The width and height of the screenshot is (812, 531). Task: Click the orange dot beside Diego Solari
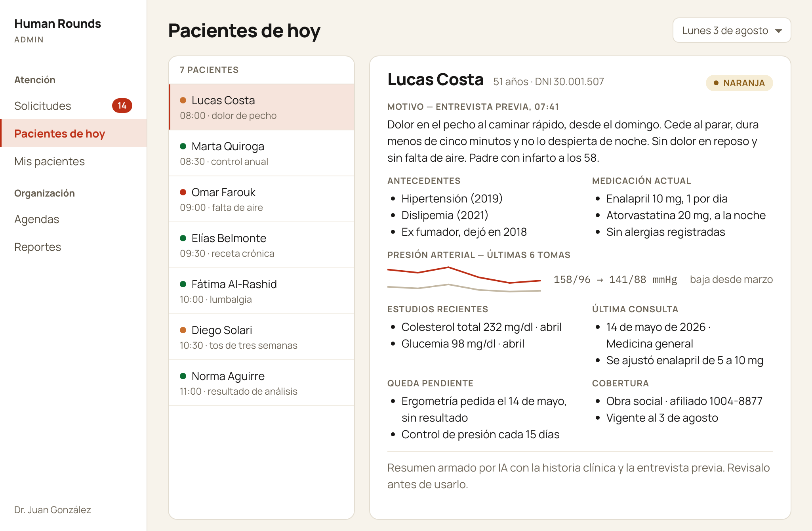pyautogui.click(x=183, y=330)
